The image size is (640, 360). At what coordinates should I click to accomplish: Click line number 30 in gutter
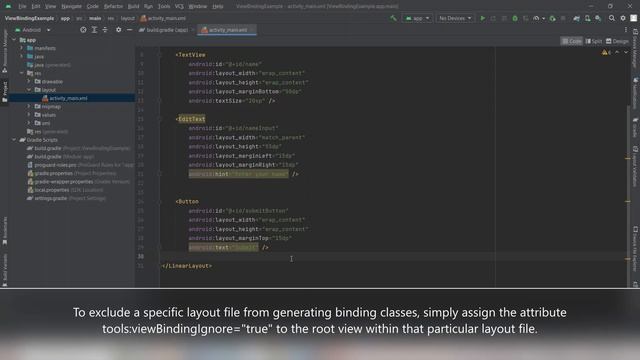click(x=140, y=257)
